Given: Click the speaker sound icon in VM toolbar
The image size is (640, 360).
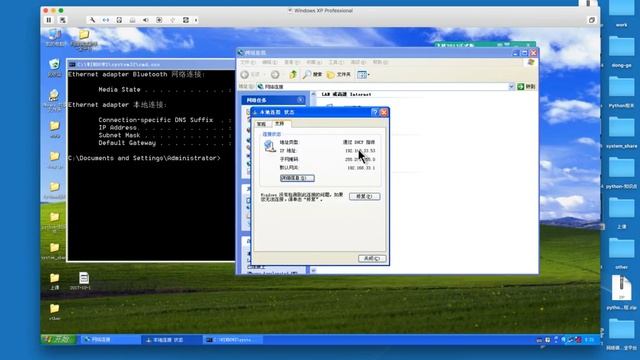Looking at the screenshot, I should click(146, 20).
